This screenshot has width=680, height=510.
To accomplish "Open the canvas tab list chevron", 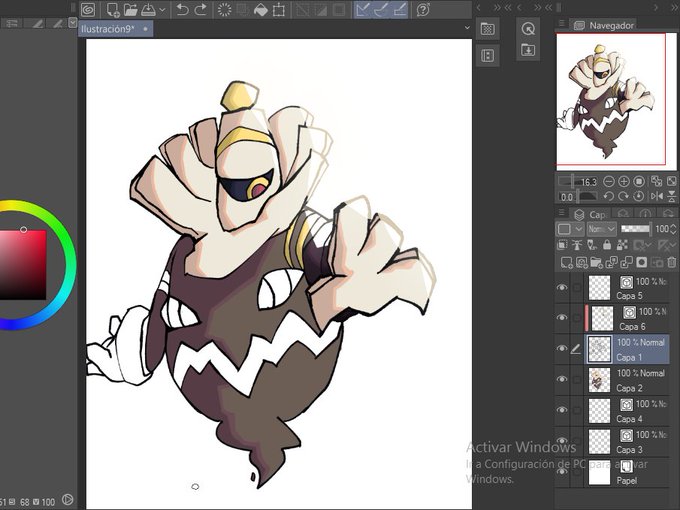I will point(467,27).
